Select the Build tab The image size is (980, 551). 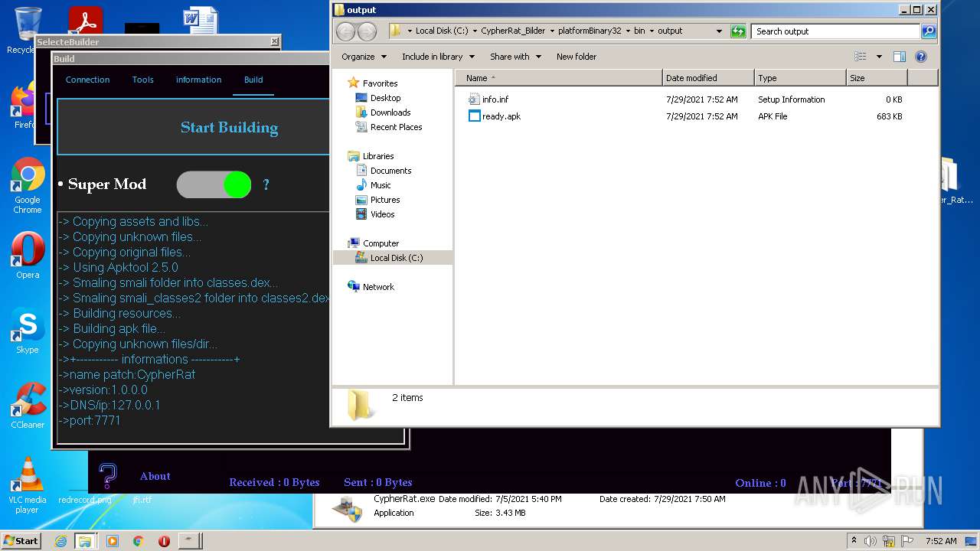click(253, 80)
